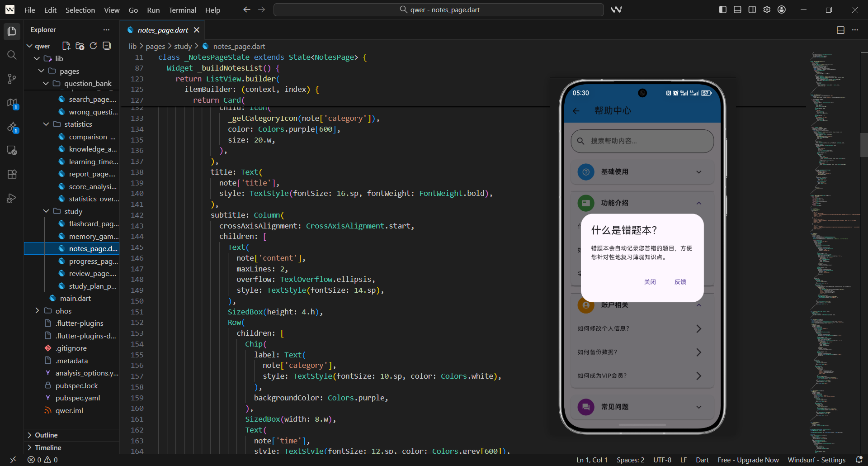Open the Extensions view
Image resolution: width=868 pixels, height=466 pixels.
[x=12, y=174]
